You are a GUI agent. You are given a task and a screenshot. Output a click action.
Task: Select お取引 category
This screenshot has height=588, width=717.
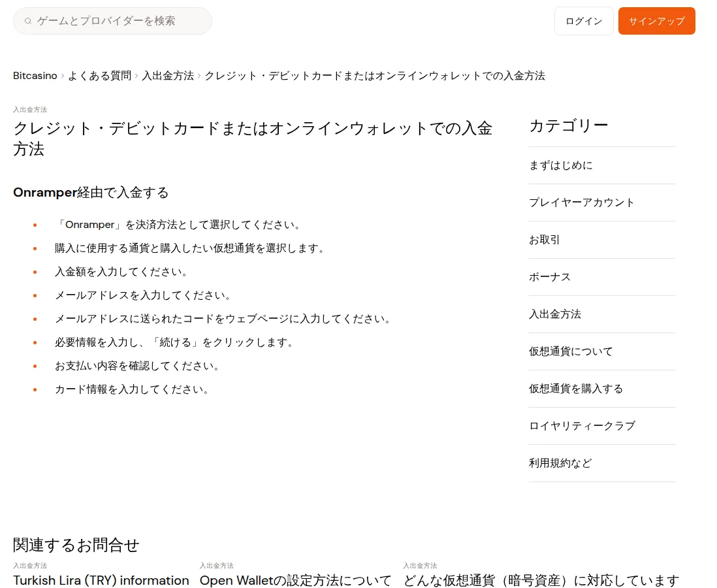point(602,240)
